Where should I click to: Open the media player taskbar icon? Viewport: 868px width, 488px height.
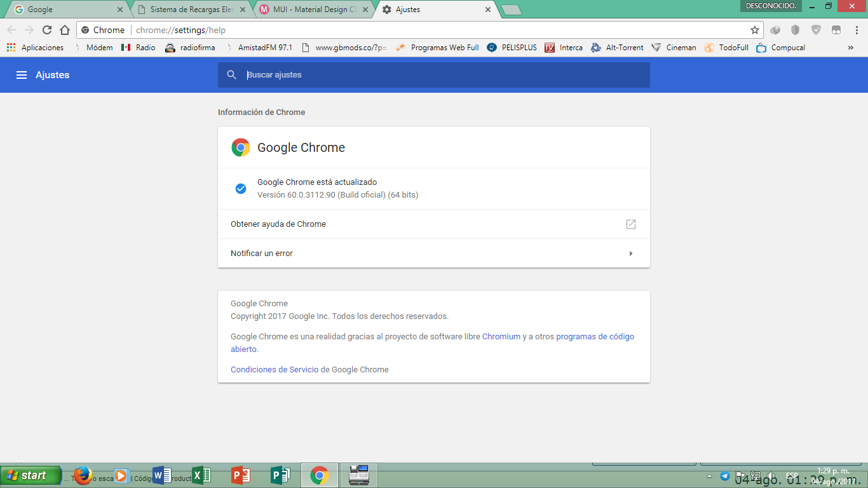click(x=122, y=475)
